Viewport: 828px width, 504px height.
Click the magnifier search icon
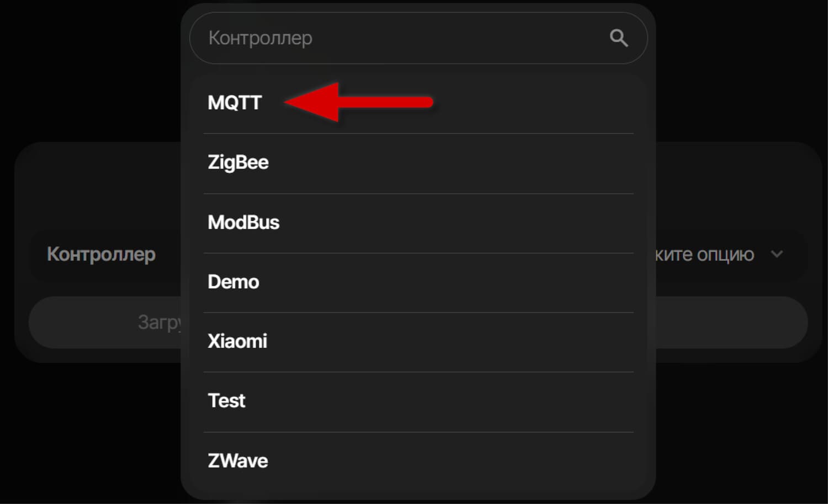point(619,38)
